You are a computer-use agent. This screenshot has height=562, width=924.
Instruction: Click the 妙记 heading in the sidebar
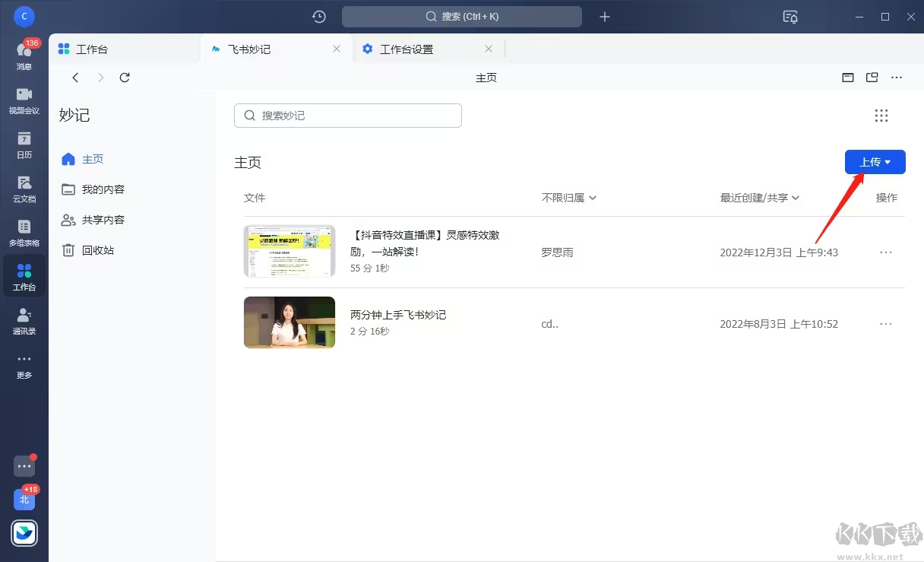pyautogui.click(x=74, y=116)
